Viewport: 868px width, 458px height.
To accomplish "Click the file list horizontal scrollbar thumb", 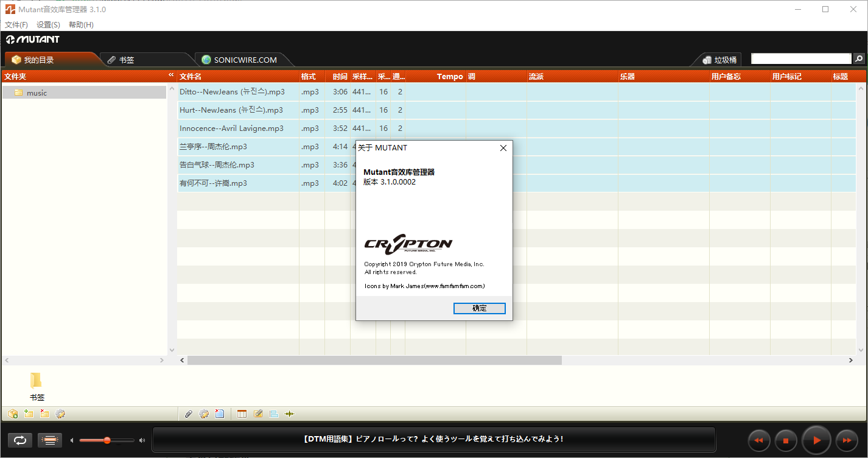I will coord(374,361).
